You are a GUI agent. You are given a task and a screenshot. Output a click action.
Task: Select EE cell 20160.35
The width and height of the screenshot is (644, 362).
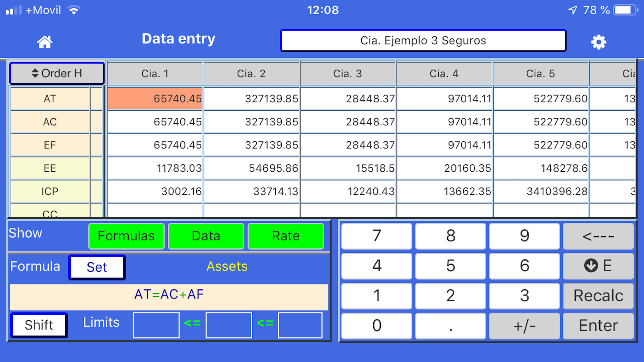(x=444, y=168)
